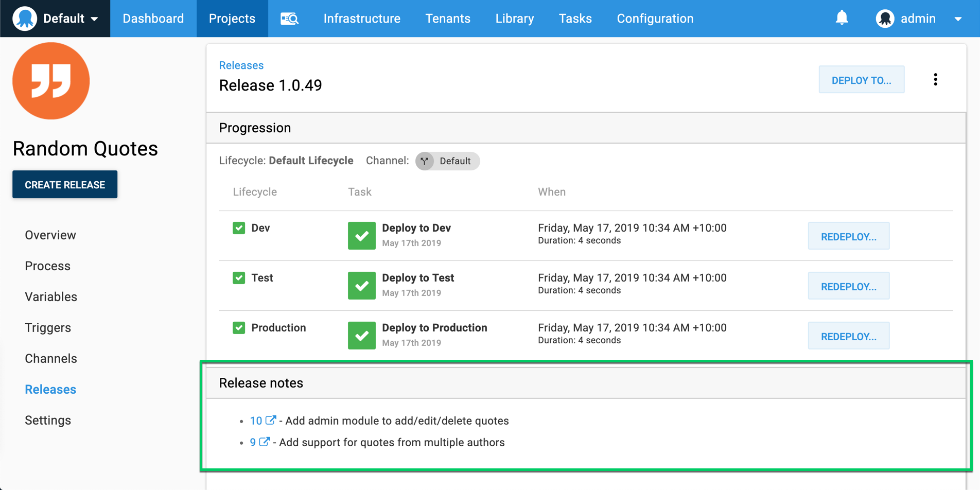Click the admin avatar icon
Viewport: 980px width, 490px height.
pyautogui.click(x=885, y=17)
